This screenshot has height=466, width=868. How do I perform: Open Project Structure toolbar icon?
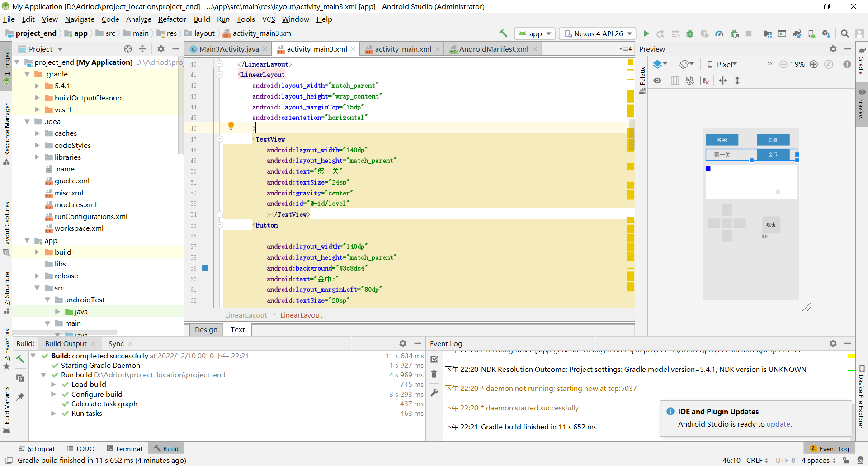tap(767, 33)
